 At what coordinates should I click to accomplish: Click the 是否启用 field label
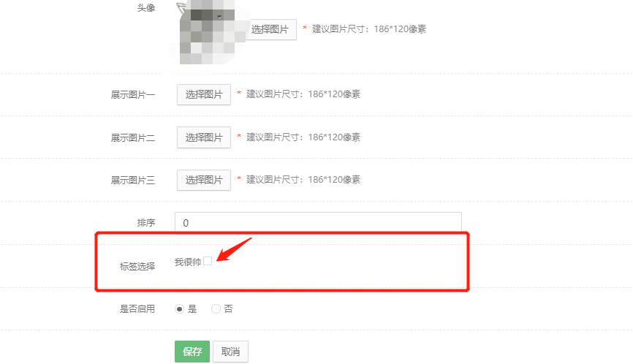(137, 309)
